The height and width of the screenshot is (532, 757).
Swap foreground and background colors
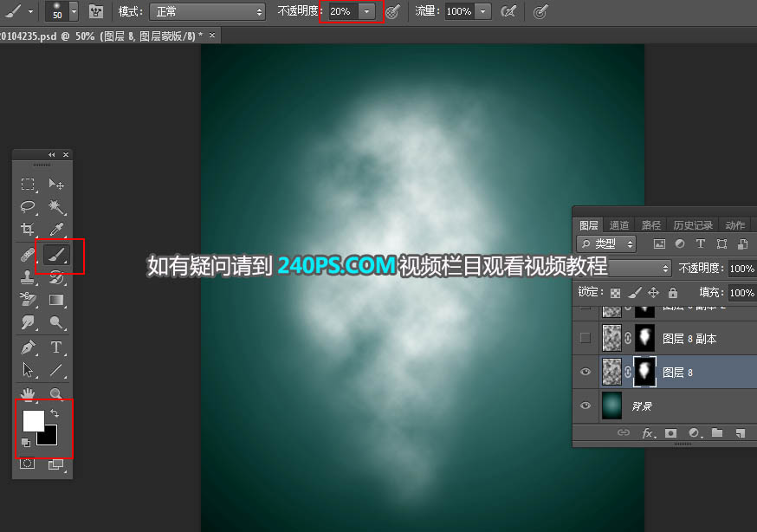[55, 413]
